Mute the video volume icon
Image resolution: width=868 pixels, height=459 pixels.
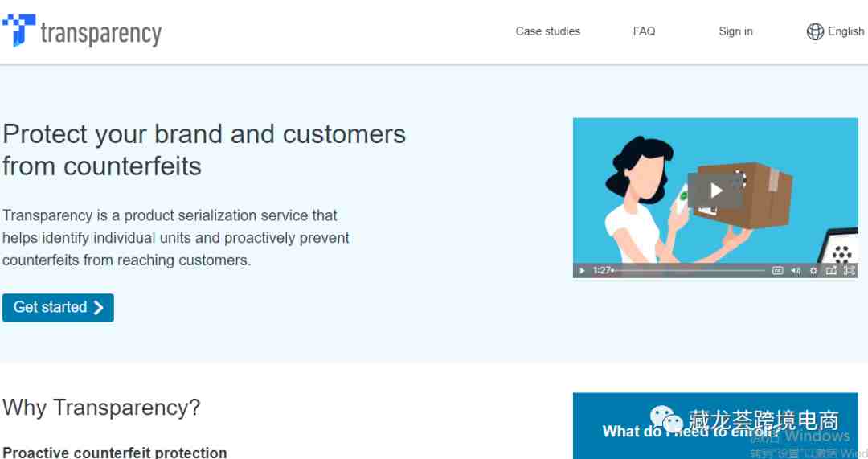tap(796, 271)
